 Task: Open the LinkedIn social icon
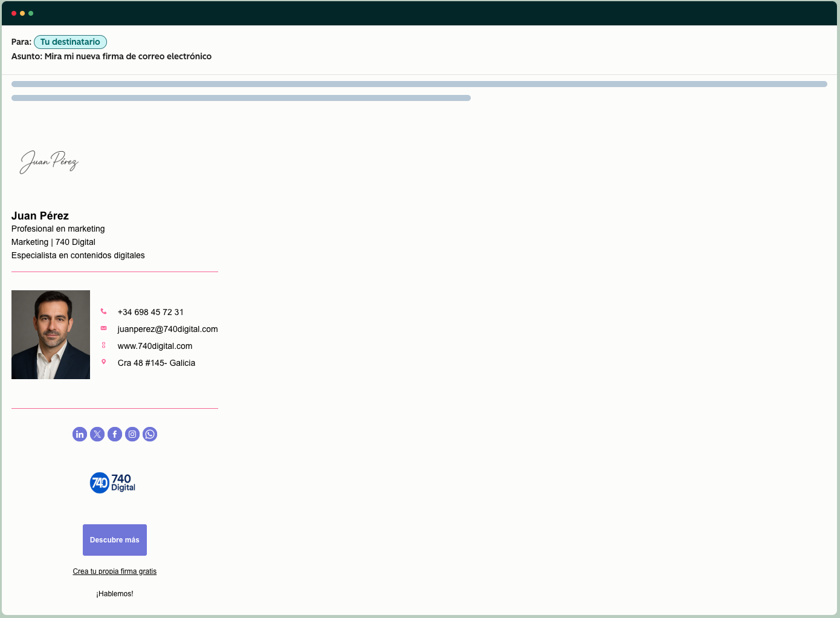79,434
